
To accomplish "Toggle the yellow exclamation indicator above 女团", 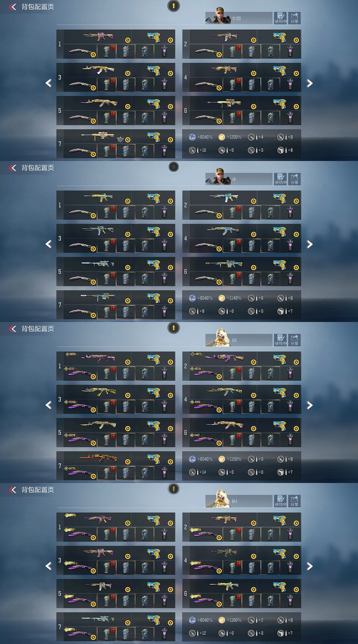I will [x=174, y=6].
